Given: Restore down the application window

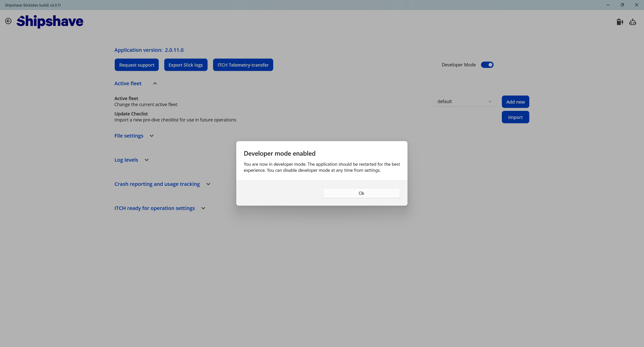Looking at the screenshot, I should click(622, 5).
